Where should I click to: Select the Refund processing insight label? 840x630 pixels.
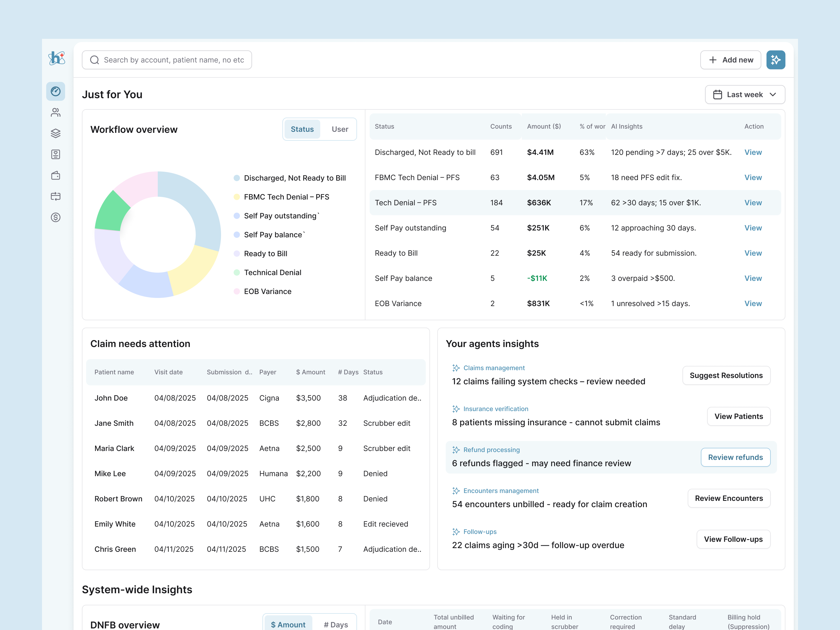point(491,450)
